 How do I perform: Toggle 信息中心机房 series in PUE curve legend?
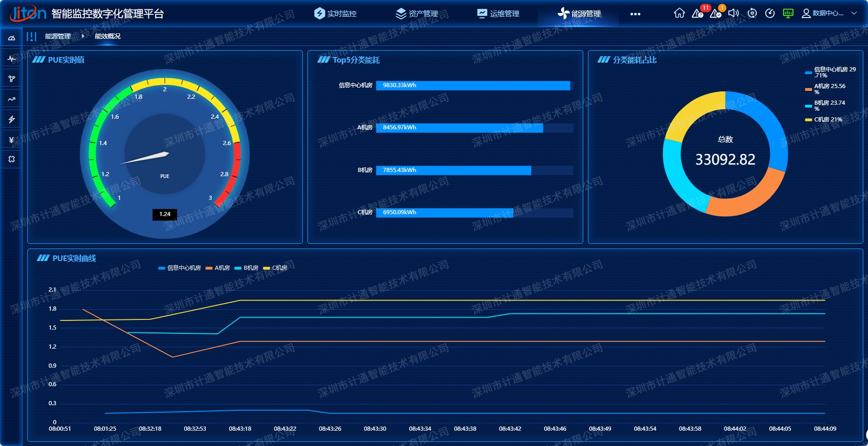click(x=179, y=268)
